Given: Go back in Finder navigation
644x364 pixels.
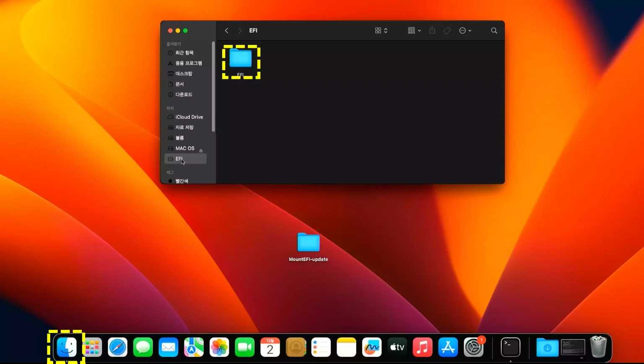Looking at the screenshot, I should pyautogui.click(x=226, y=31).
